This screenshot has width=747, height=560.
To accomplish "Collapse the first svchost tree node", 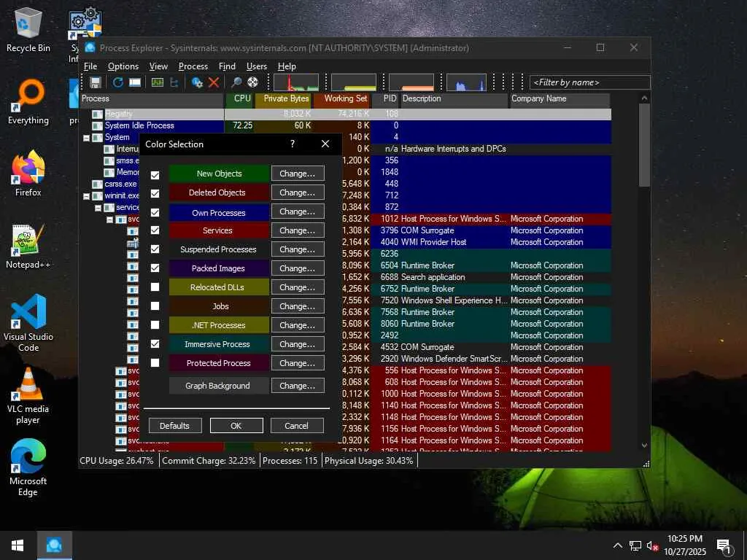I will click(x=109, y=219).
